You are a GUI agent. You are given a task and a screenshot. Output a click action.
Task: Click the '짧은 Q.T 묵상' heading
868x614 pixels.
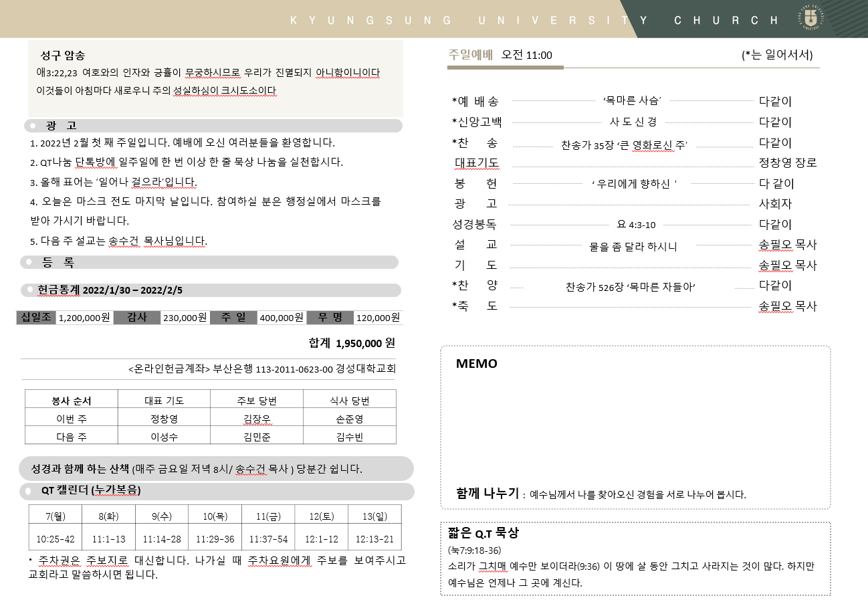coord(483,534)
